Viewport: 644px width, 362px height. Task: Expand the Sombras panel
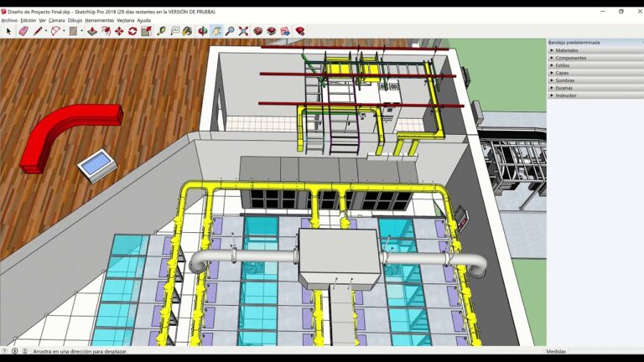click(565, 80)
